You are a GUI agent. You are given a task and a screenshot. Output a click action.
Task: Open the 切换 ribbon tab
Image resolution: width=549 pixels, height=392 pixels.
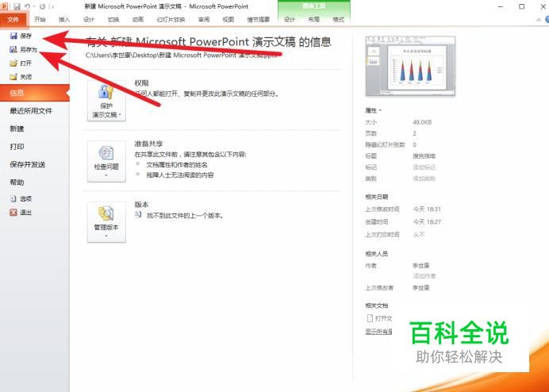tap(113, 20)
